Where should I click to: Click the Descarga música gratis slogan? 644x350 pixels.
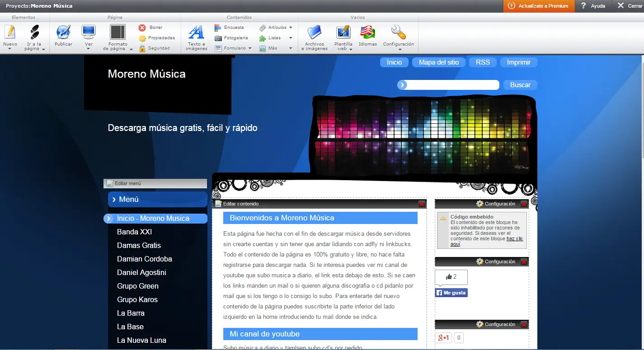coord(183,128)
